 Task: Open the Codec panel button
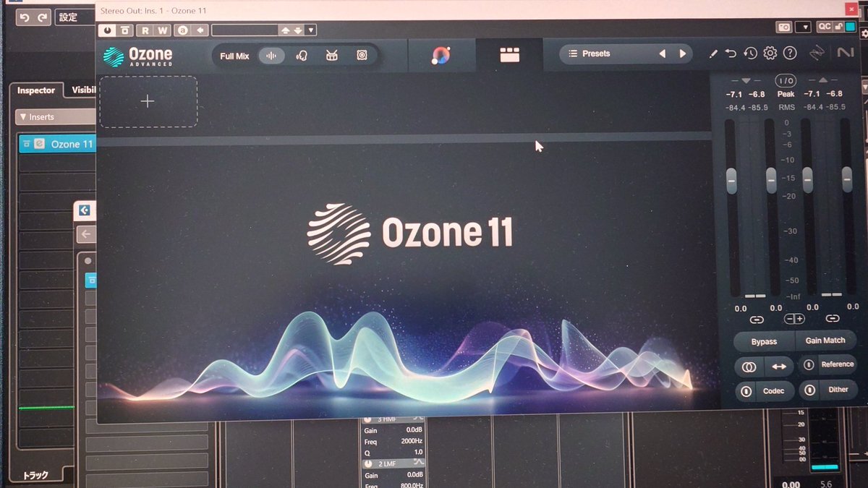tap(774, 391)
